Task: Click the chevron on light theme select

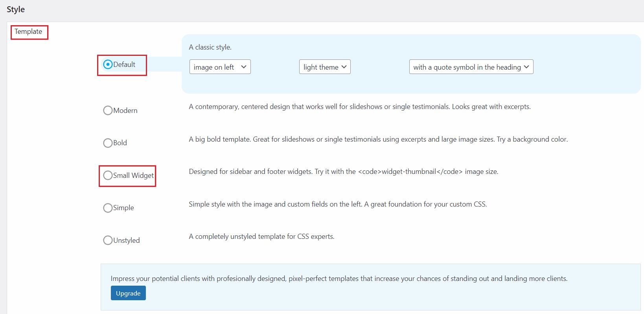Action: coord(344,67)
